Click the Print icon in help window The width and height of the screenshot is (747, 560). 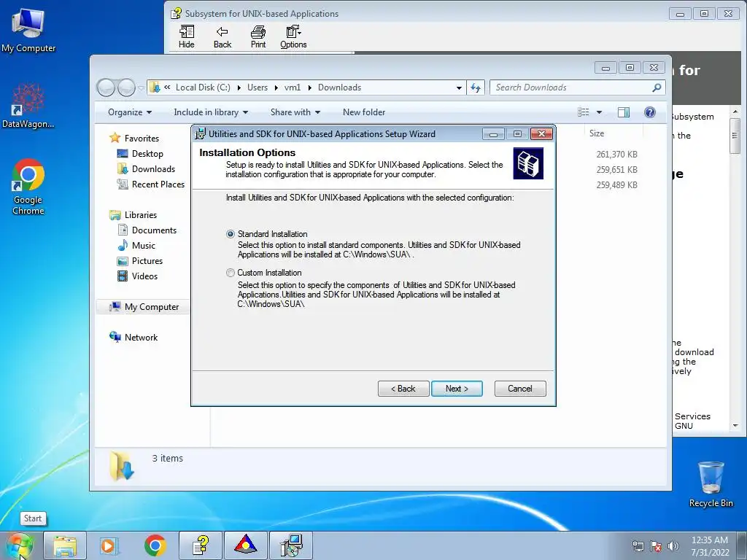[258, 37]
